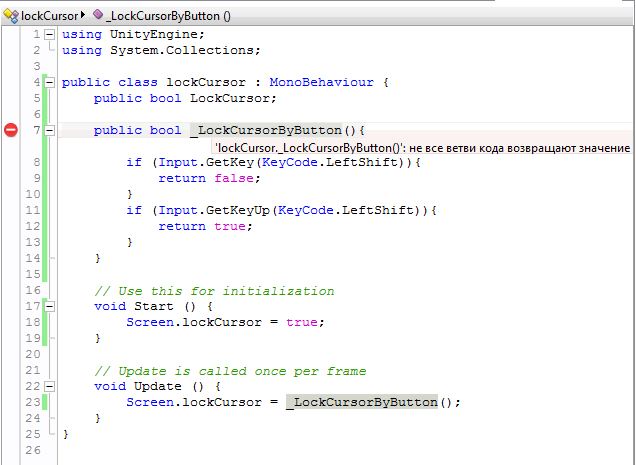Place cursor on 'return true;' on line 12
The image size is (636, 465).
(x=205, y=227)
